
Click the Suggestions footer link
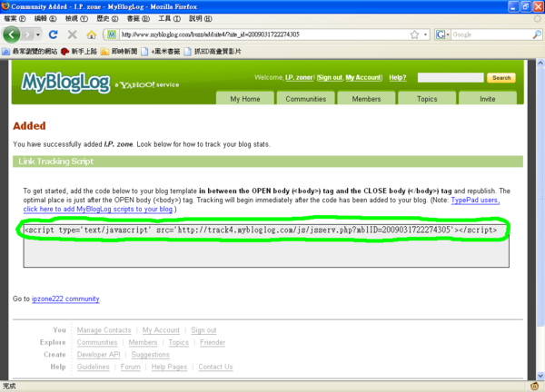tap(151, 354)
